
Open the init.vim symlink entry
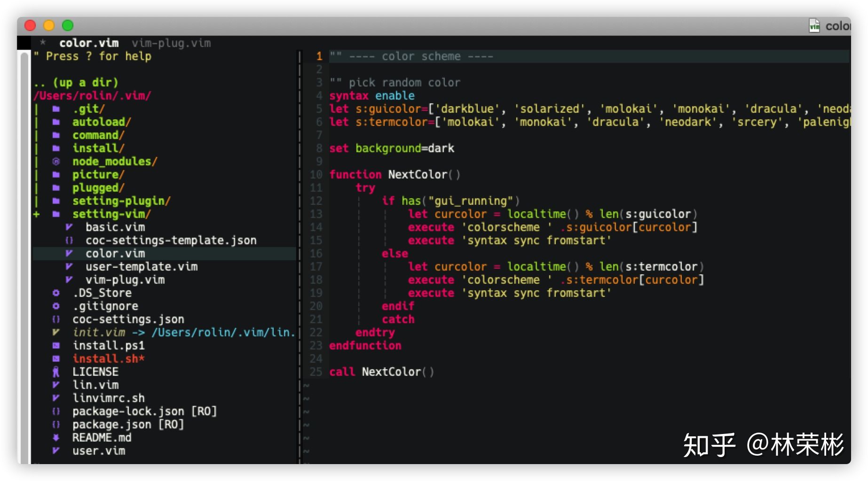pyautogui.click(x=99, y=333)
